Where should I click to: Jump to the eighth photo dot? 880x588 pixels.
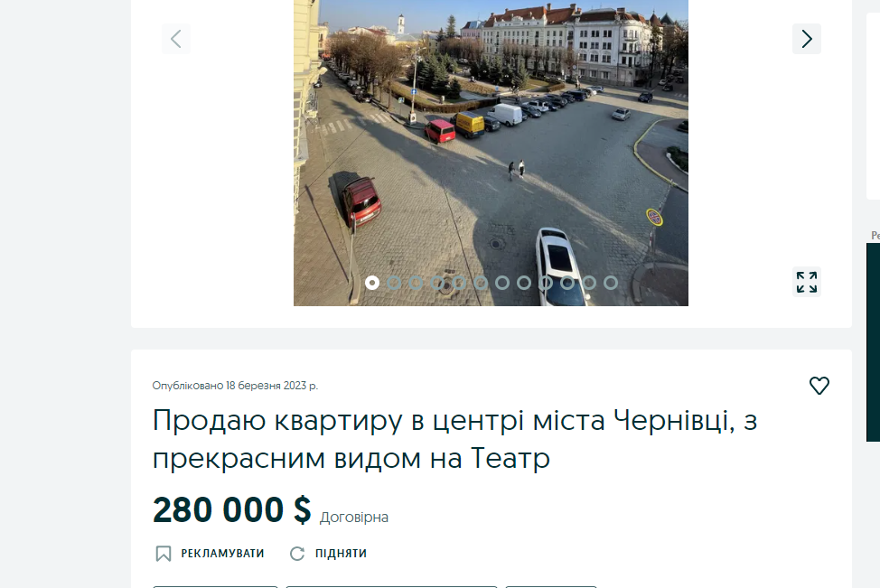point(524,283)
